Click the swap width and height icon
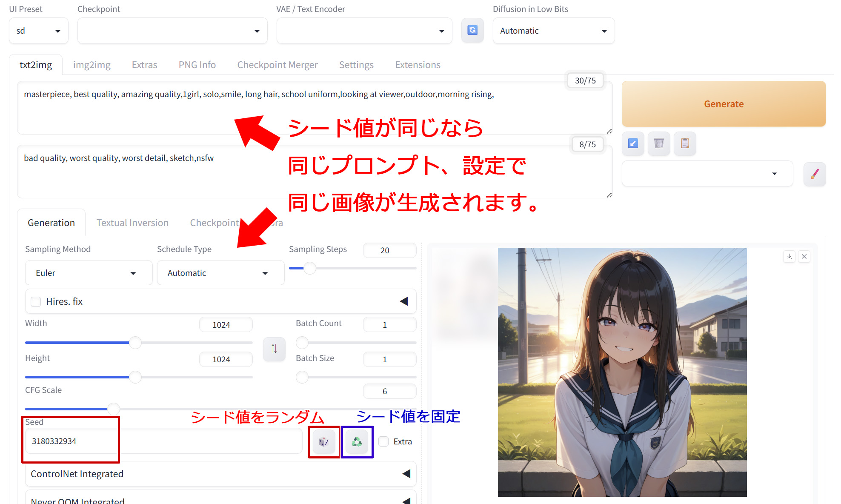This screenshot has width=841, height=504. pyautogui.click(x=274, y=349)
